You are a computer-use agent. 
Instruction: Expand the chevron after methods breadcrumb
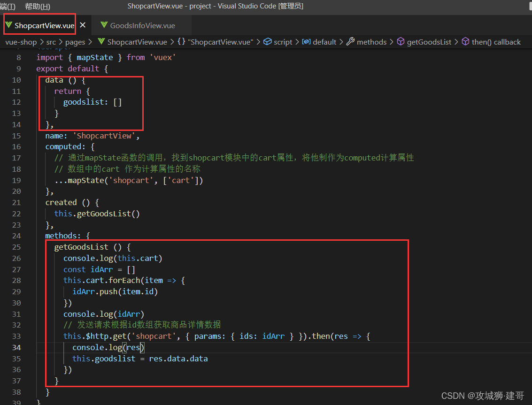(392, 42)
